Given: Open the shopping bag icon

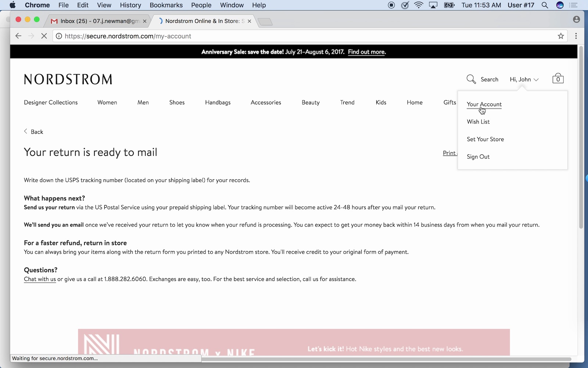Looking at the screenshot, I should click(557, 79).
